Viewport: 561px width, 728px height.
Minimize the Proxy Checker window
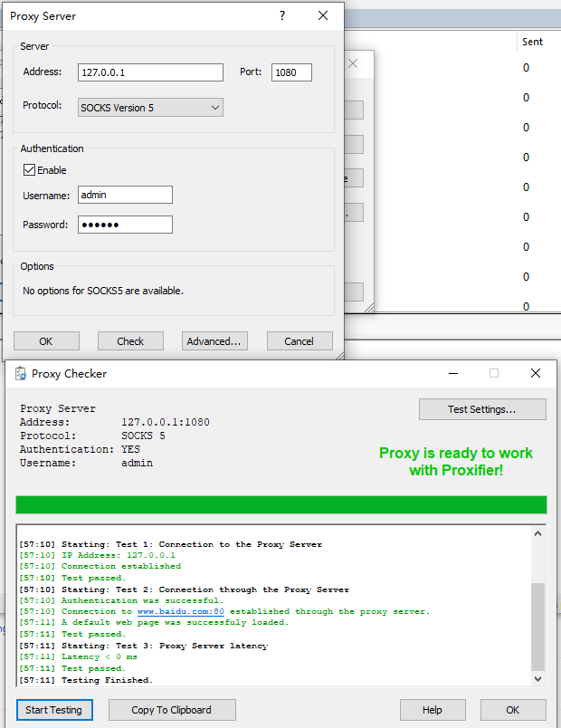pyautogui.click(x=453, y=373)
